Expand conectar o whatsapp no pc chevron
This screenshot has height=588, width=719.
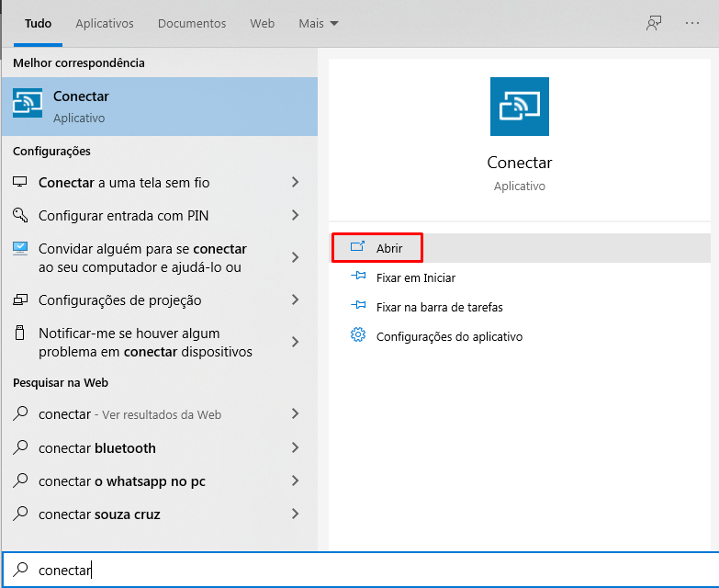click(x=296, y=481)
